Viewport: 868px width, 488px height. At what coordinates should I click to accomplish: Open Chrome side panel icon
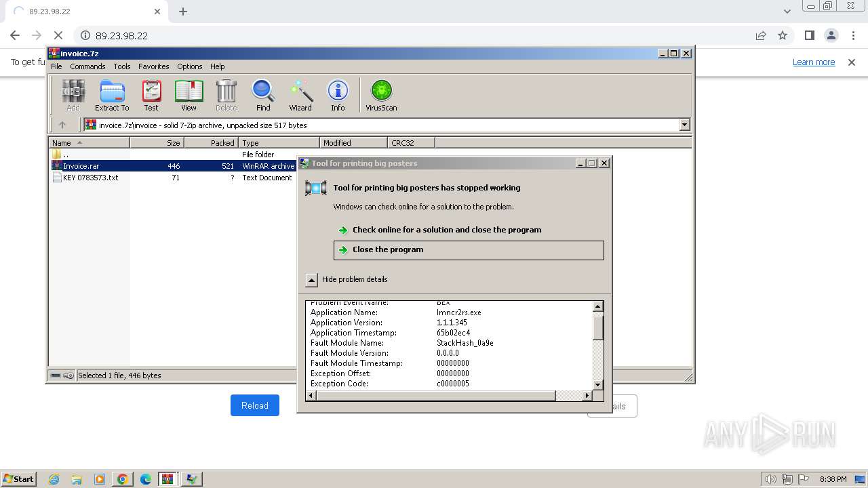click(809, 35)
